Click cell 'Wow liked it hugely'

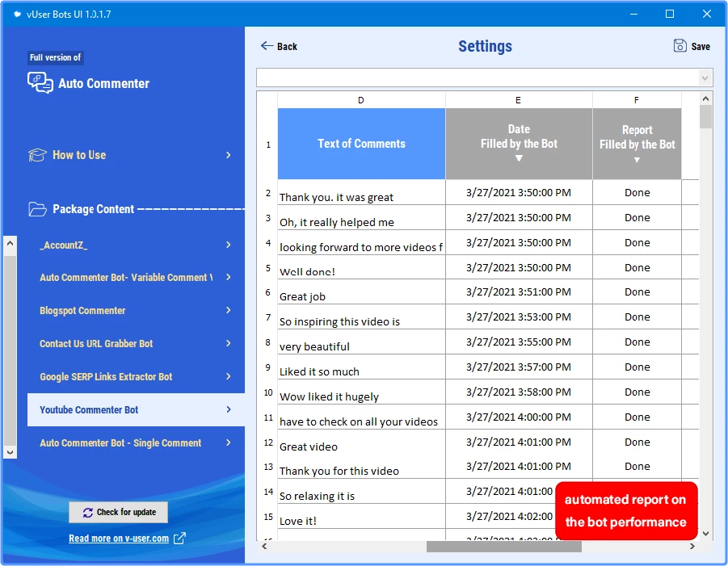(x=361, y=392)
